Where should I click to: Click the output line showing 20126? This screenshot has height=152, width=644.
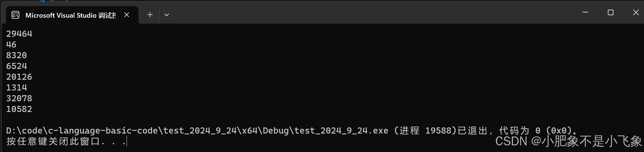coord(19,77)
